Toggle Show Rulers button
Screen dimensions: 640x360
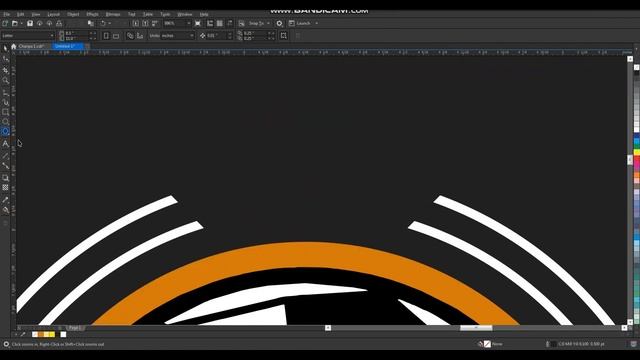210,24
